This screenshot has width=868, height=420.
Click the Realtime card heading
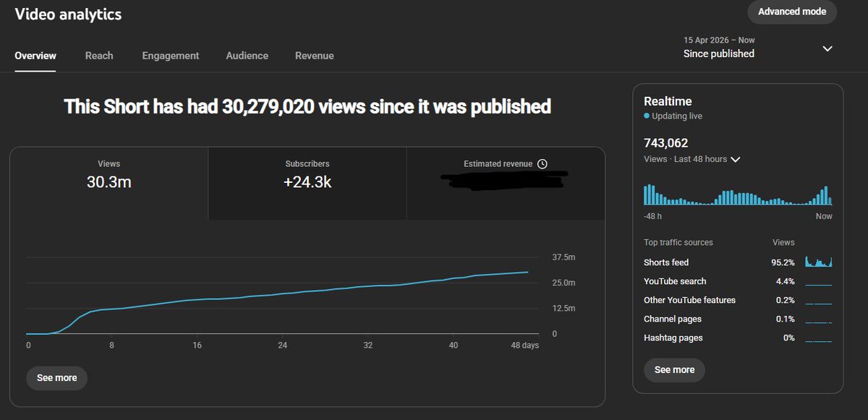coord(668,101)
